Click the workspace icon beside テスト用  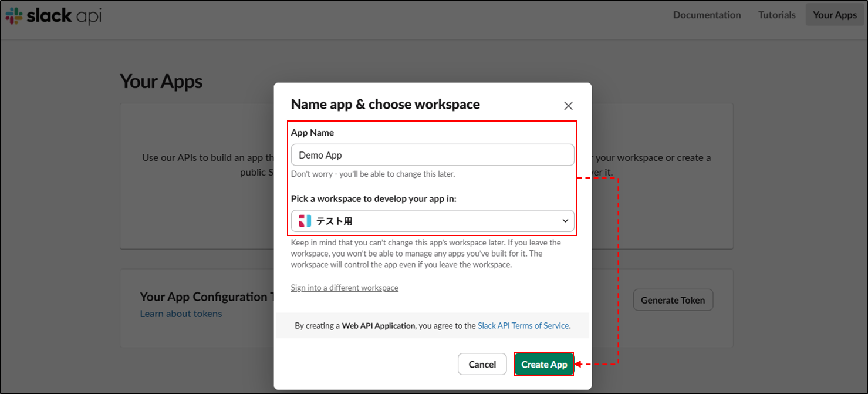tap(305, 221)
